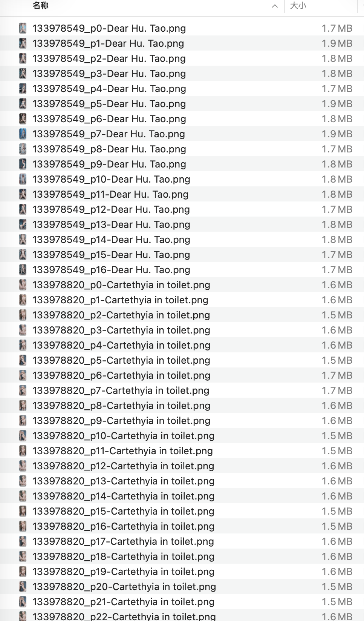Select the icon next to 133978820_p20-Cartethyia in toilet.png

pyautogui.click(x=23, y=587)
